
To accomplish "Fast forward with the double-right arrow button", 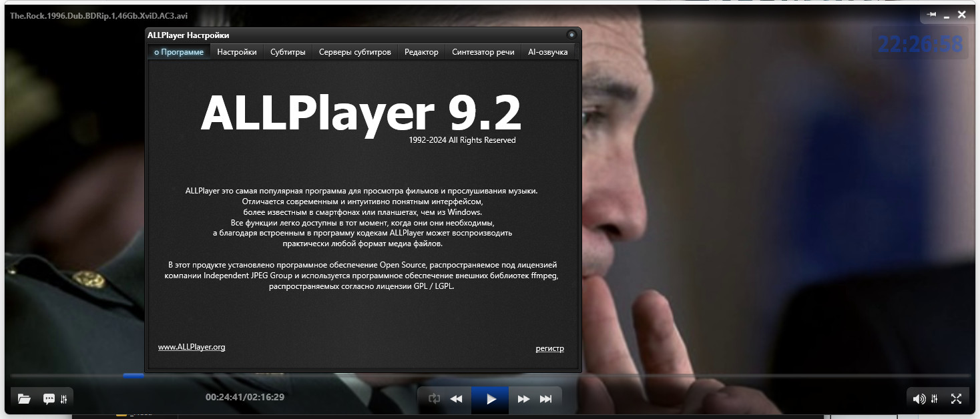I will 523,399.
